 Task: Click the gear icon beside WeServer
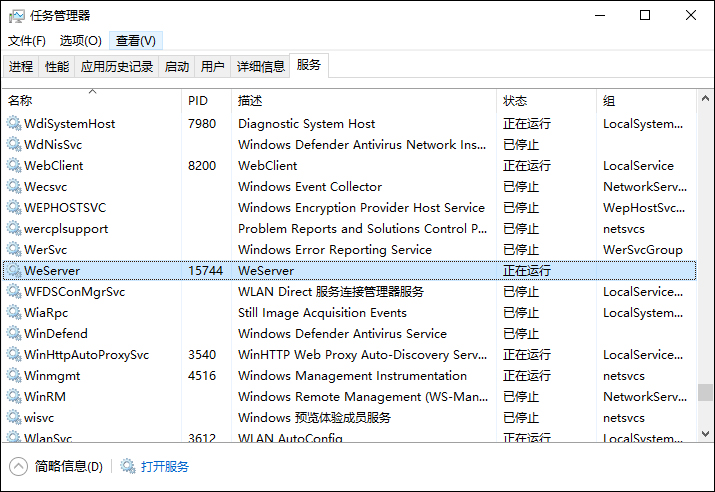tap(14, 270)
